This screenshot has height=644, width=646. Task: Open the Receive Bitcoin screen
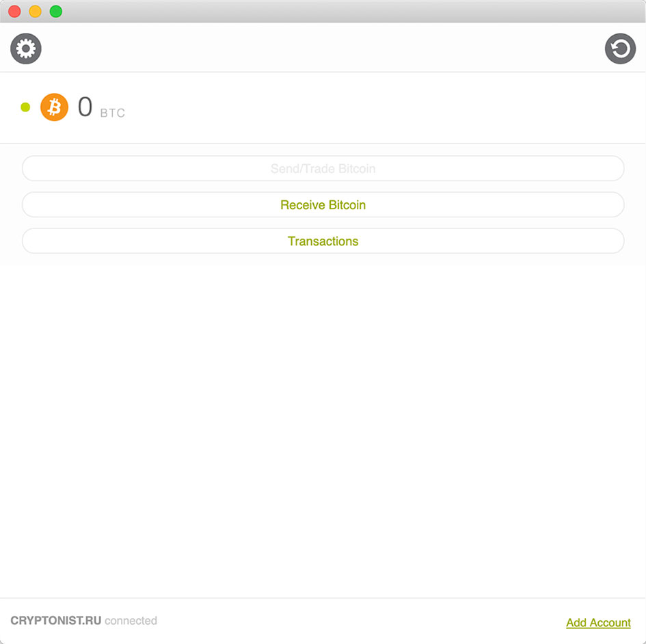323,204
